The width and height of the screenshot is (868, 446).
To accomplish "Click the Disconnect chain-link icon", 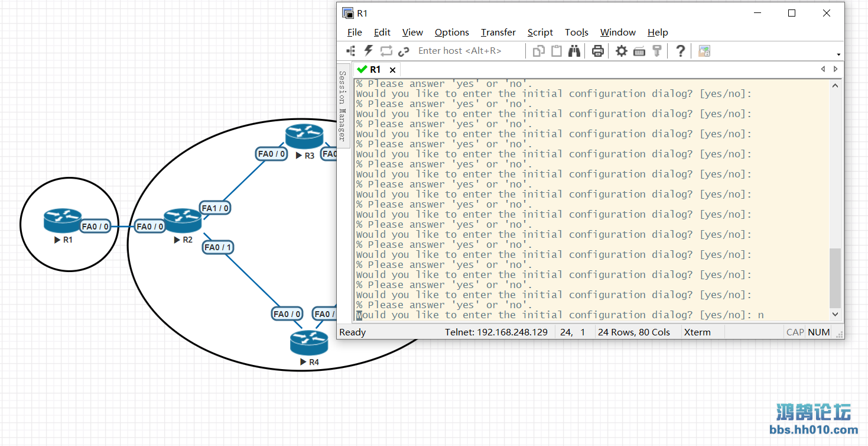I will (x=404, y=51).
